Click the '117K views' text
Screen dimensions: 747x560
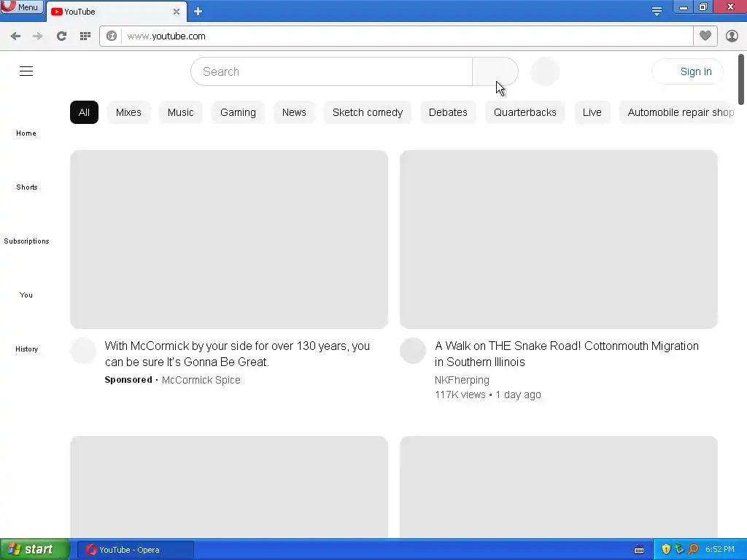(x=460, y=394)
